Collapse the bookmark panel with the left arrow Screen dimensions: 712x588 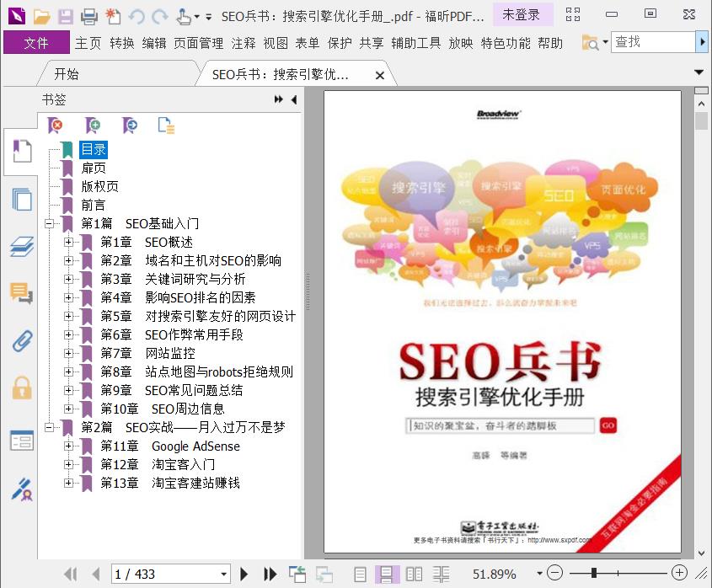pos(294,99)
